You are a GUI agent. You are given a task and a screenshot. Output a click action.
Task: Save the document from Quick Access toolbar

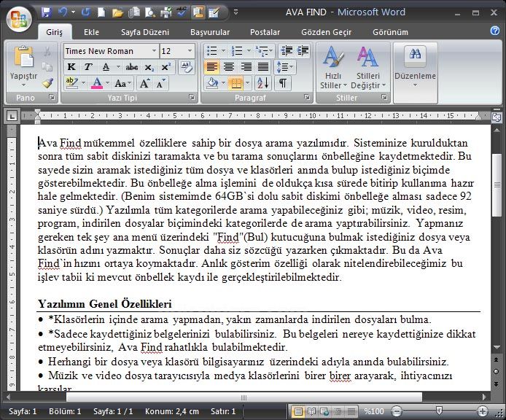click(x=47, y=12)
